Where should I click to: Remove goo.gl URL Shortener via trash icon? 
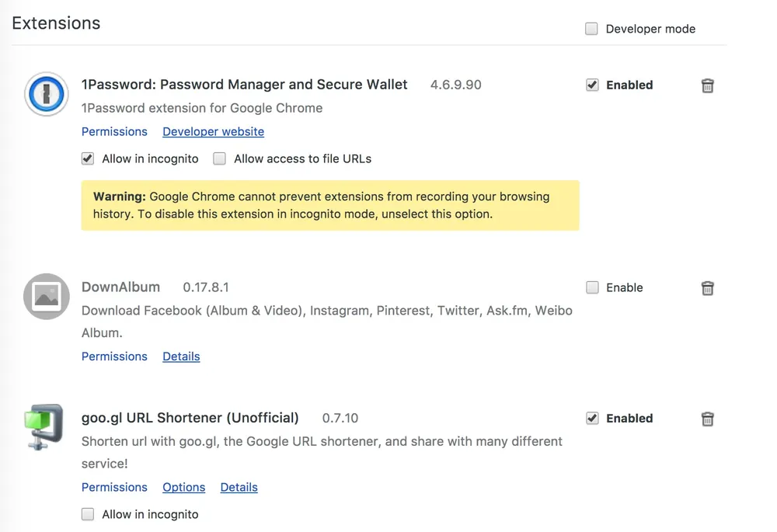(707, 419)
